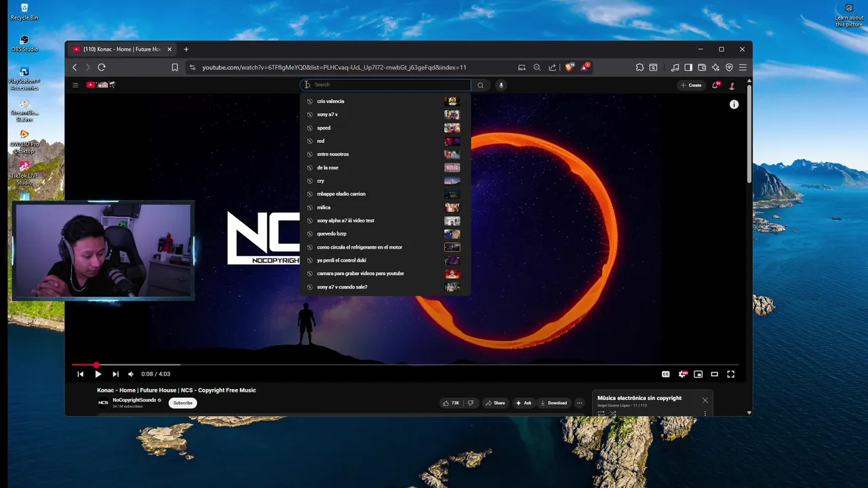The height and width of the screenshot is (488, 868).
Task: Open the Brave main menu hamburger
Action: [x=743, y=67]
